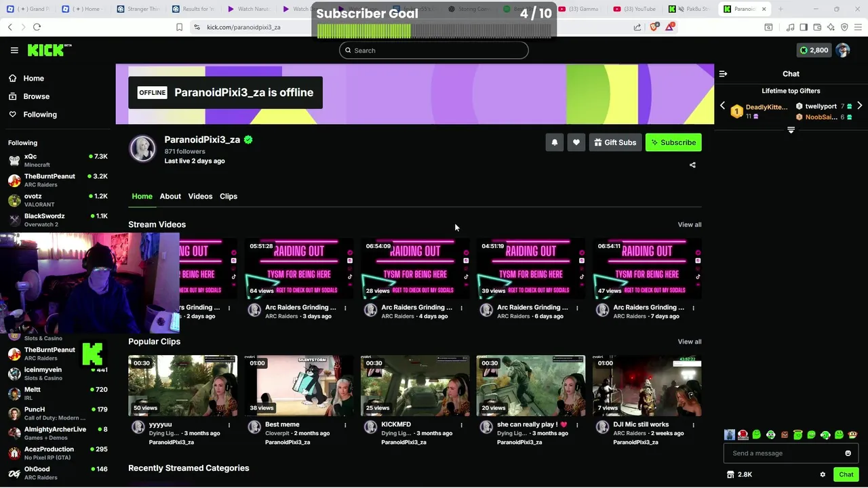Play the 06:54:09 stream video
868x488 pixels.
pyautogui.click(x=415, y=268)
